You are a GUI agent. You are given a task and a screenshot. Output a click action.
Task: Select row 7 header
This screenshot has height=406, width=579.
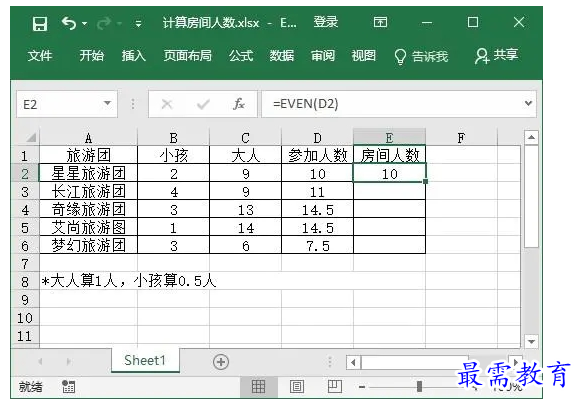[25, 264]
